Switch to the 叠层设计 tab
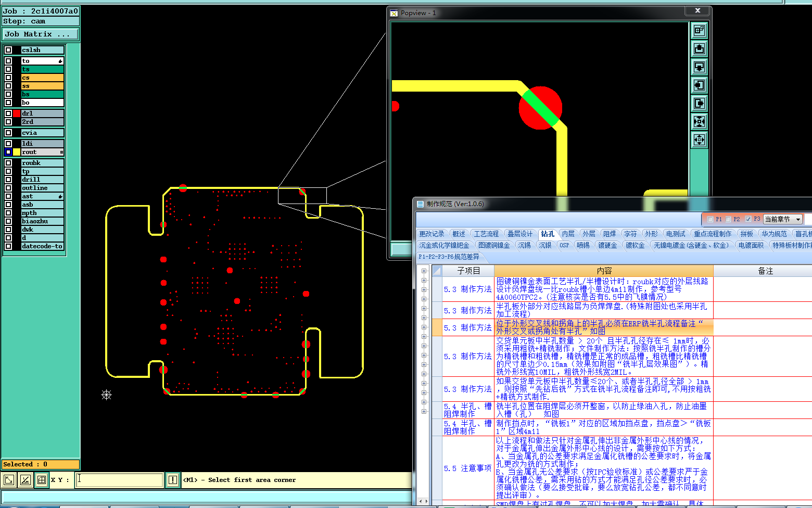This screenshot has width=812, height=508. pyautogui.click(x=520, y=234)
